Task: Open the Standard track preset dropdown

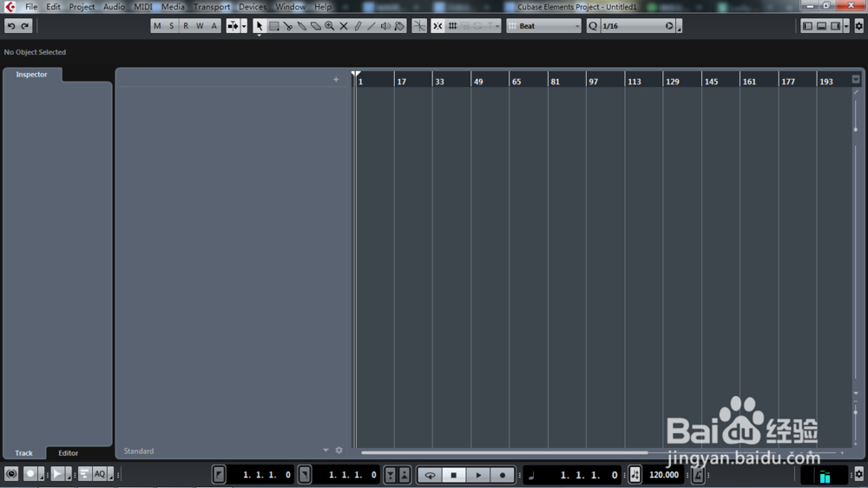Action: tap(325, 451)
